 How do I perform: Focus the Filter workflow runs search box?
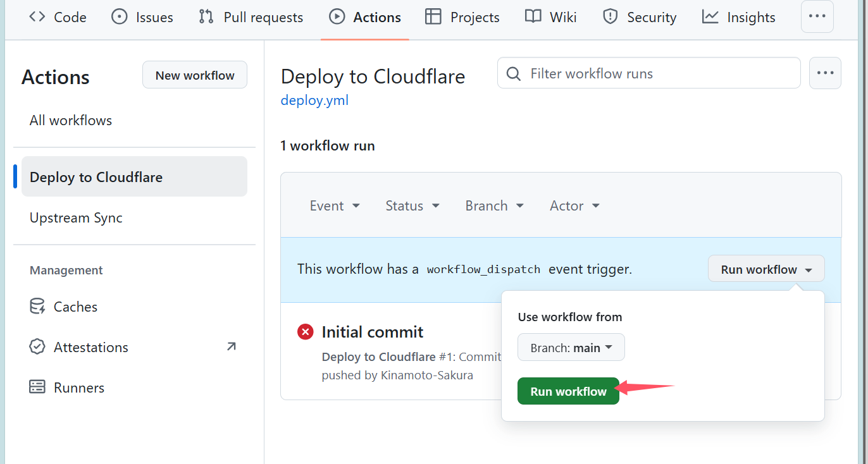649,73
